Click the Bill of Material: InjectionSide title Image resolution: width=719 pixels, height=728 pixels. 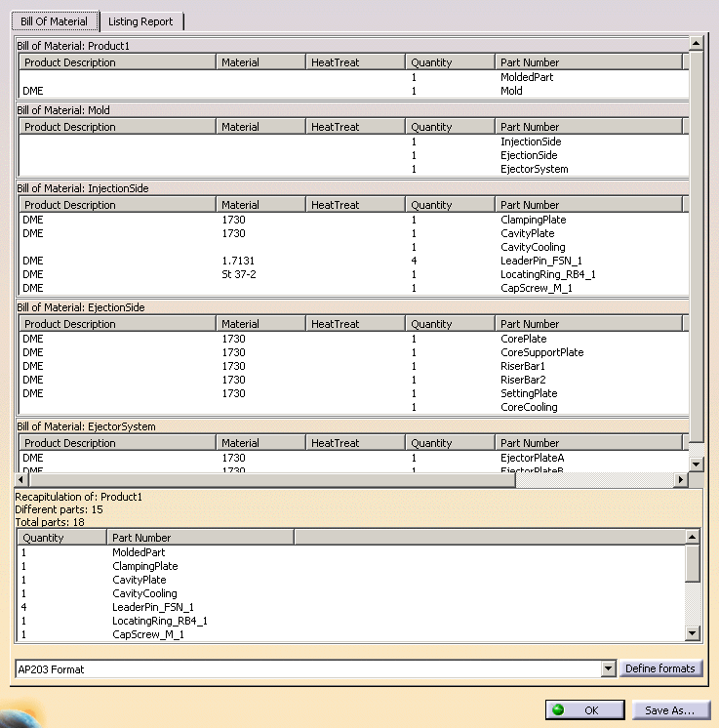click(83, 188)
